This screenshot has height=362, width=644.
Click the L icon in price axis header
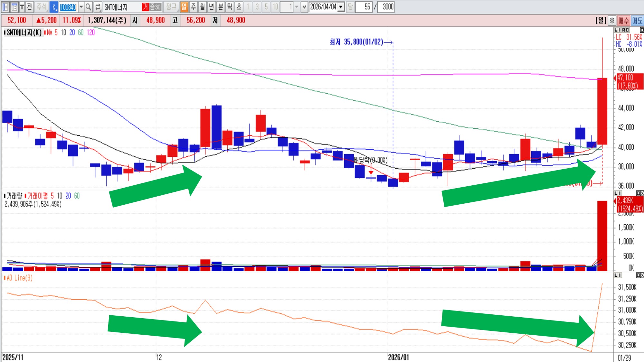point(616,30)
